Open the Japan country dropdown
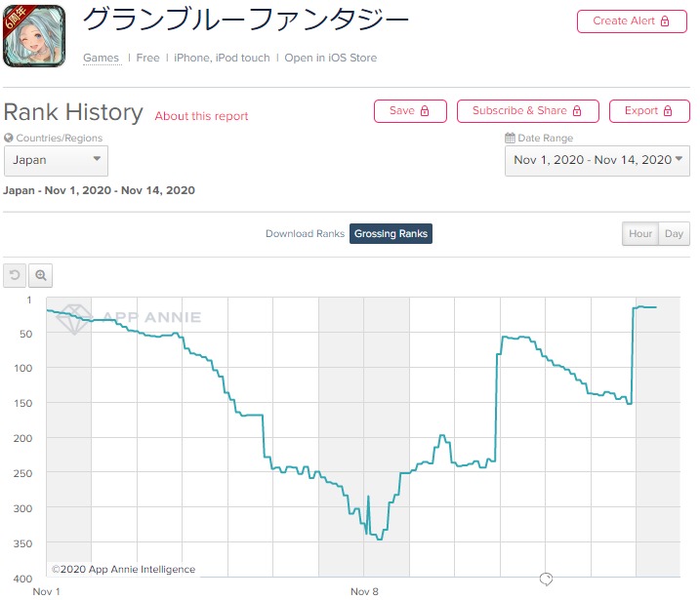Viewport: 700px width, 600px height. click(56, 160)
